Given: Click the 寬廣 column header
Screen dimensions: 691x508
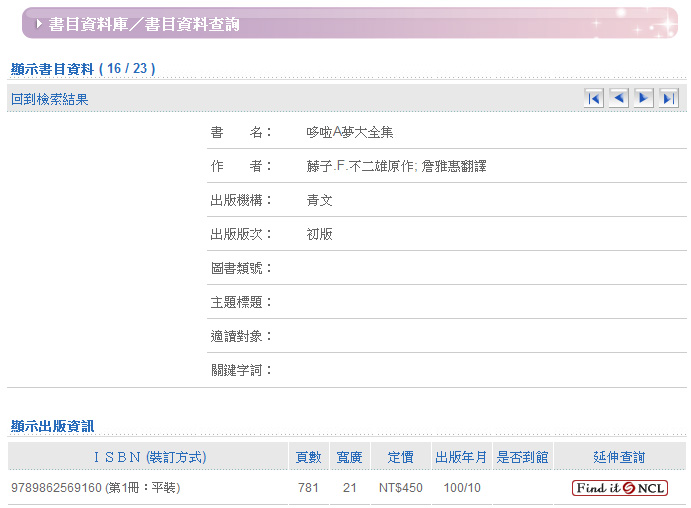Looking at the screenshot, I should pyautogui.click(x=349, y=457).
